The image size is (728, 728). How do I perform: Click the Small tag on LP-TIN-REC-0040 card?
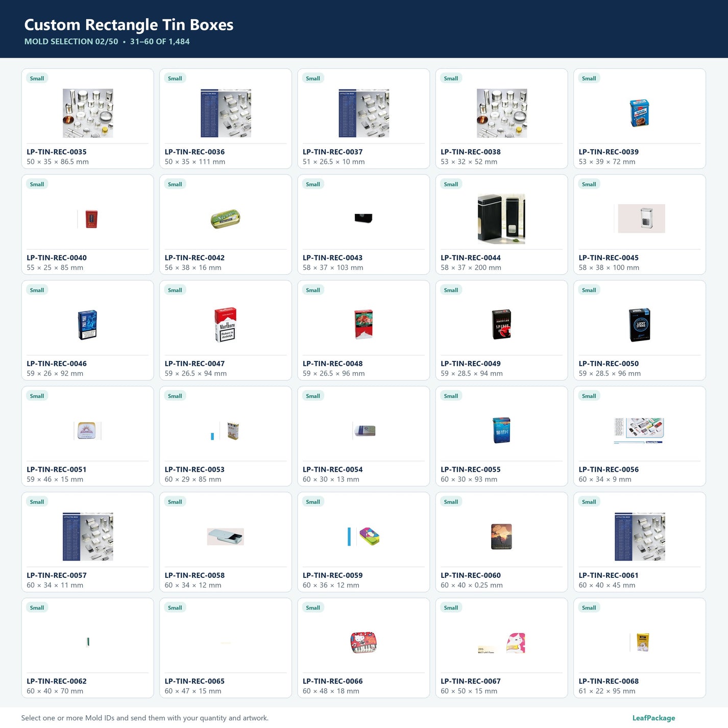pyautogui.click(x=37, y=184)
